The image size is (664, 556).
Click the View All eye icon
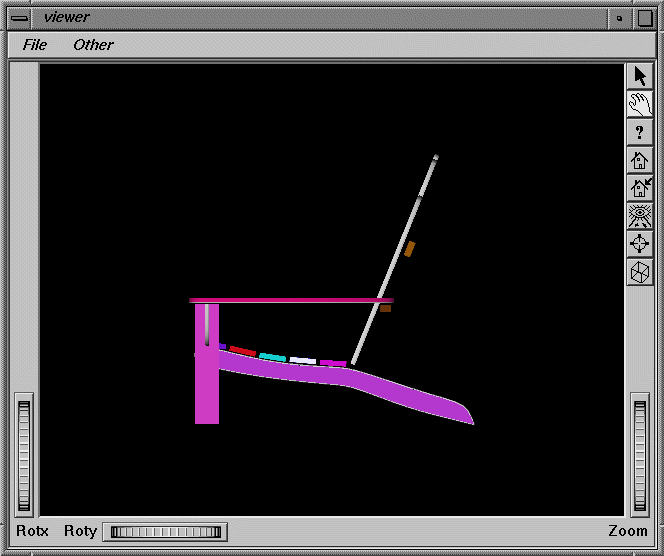pos(640,216)
